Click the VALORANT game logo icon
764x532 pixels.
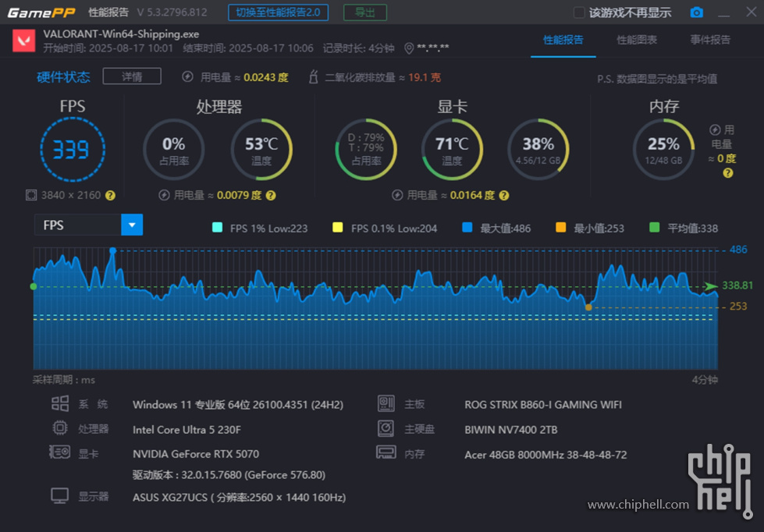tap(24, 41)
